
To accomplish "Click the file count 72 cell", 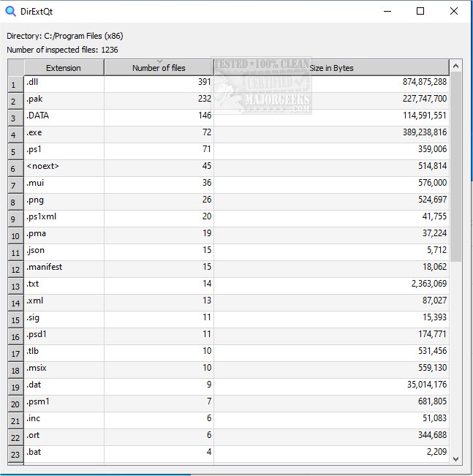I will pos(159,135).
